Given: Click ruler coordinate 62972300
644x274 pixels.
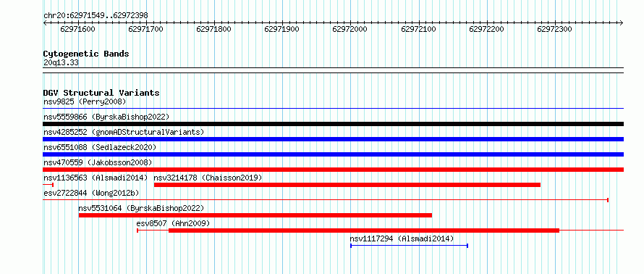Looking at the screenshot, I should [x=554, y=30].
